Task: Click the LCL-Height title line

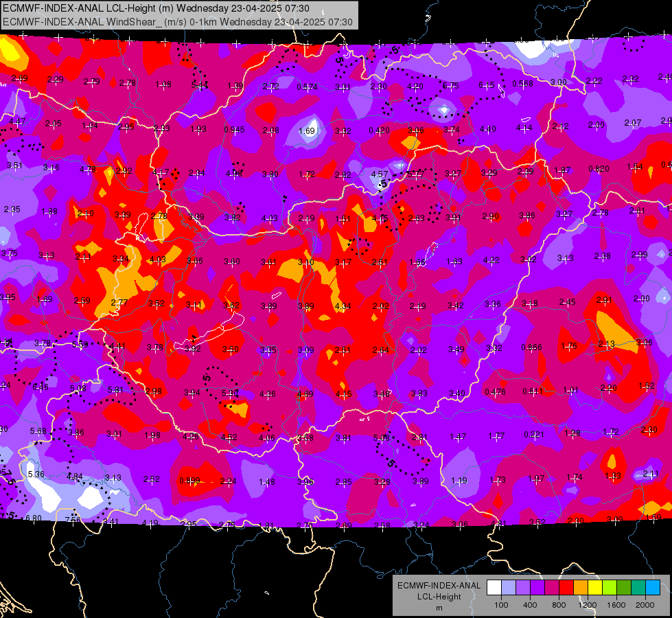Action: (x=156, y=8)
